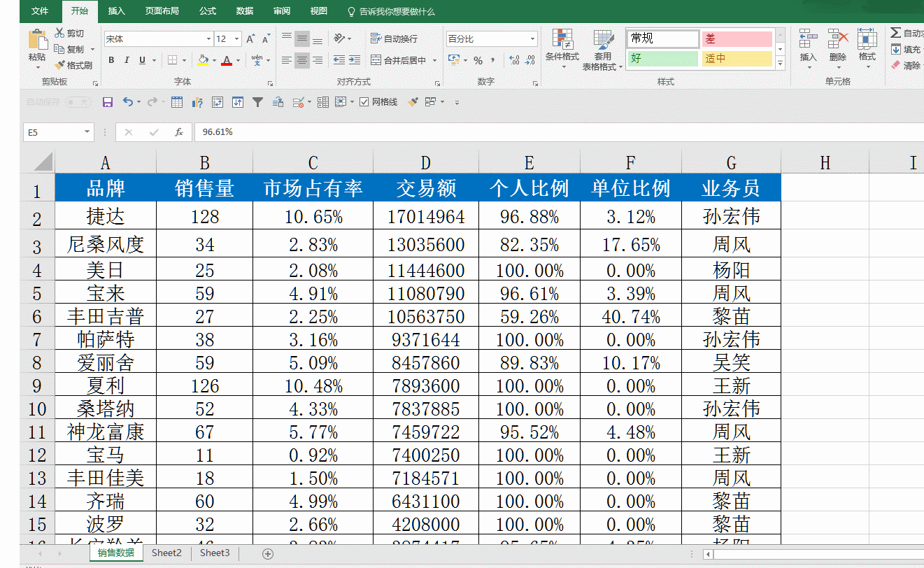The width and height of the screenshot is (924, 568).
Task: Select cell containing 17014964
Action: point(425,216)
